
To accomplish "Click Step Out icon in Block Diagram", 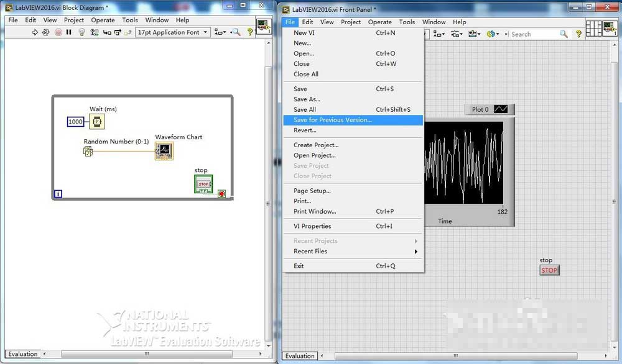I will 128,32.
